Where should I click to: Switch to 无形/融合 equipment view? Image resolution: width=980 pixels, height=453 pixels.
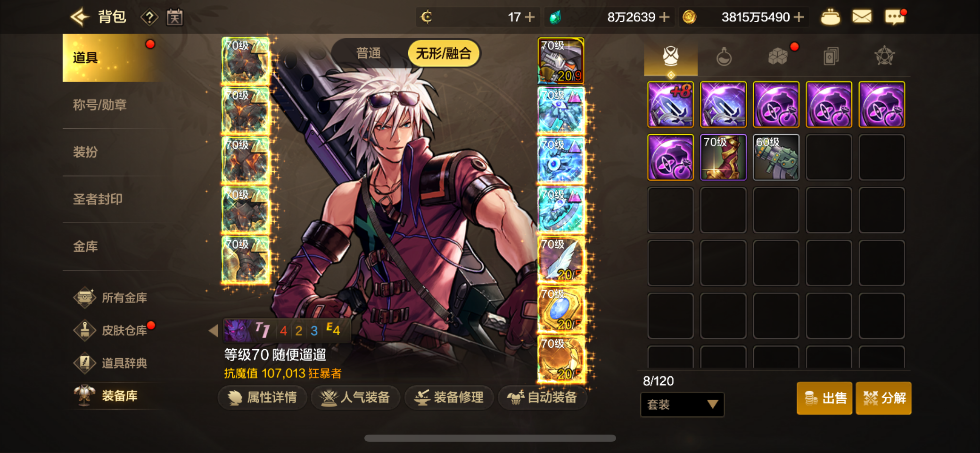tap(443, 53)
